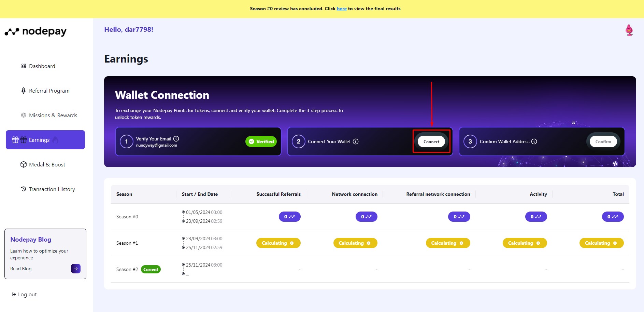Click Season #0 Network connection points badge
The image size is (644, 312).
367,217
